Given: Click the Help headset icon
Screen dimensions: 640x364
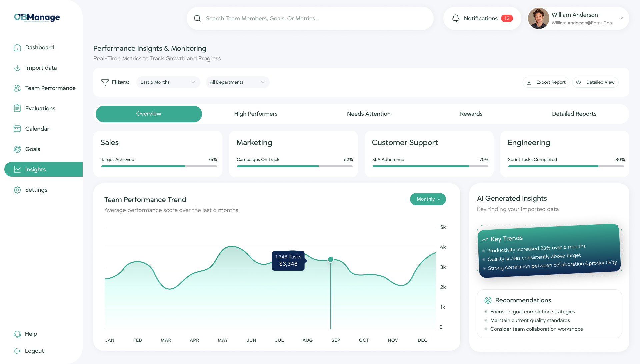Looking at the screenshot, I should 17,334.
